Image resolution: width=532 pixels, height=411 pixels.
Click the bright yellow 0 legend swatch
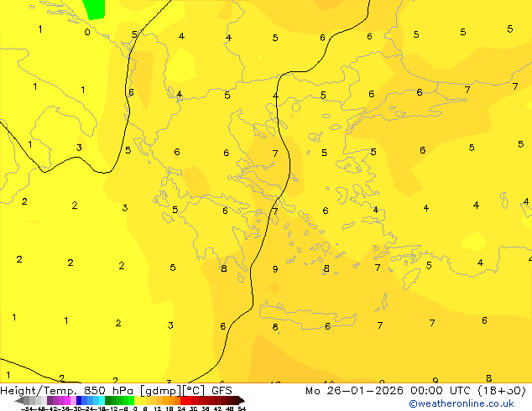pyautogui.click(x=137, y=400)
